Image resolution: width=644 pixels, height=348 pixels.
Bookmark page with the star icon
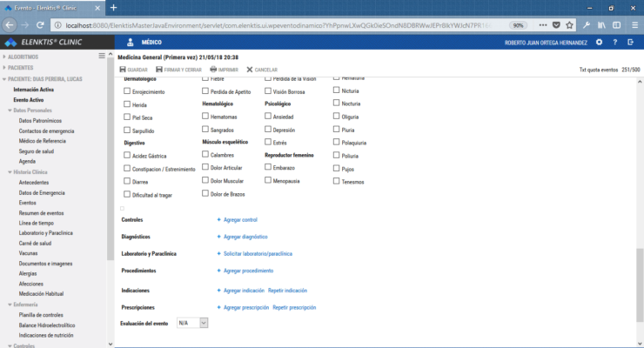[x=571, y=25]
